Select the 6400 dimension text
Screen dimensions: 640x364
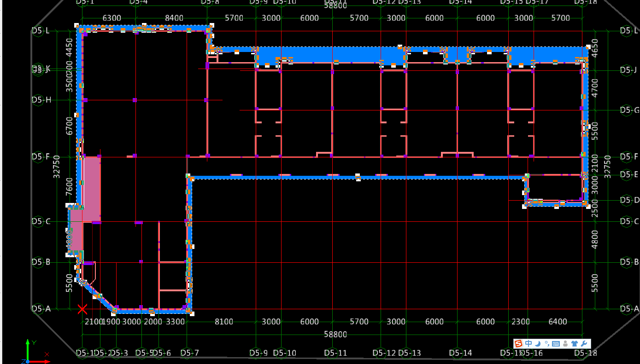pos(558,322)
